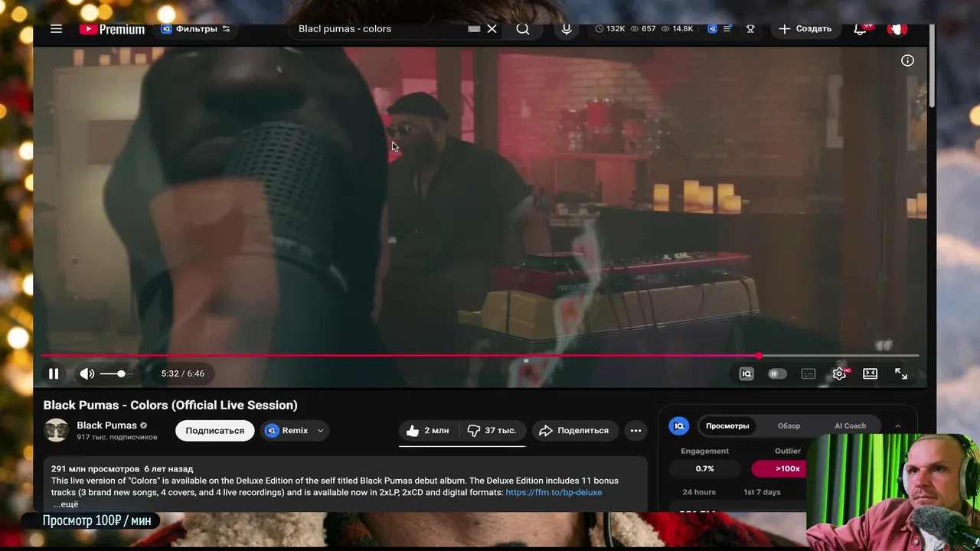Select the Просмотры tab in vidIQ panel

pos(727,425)
